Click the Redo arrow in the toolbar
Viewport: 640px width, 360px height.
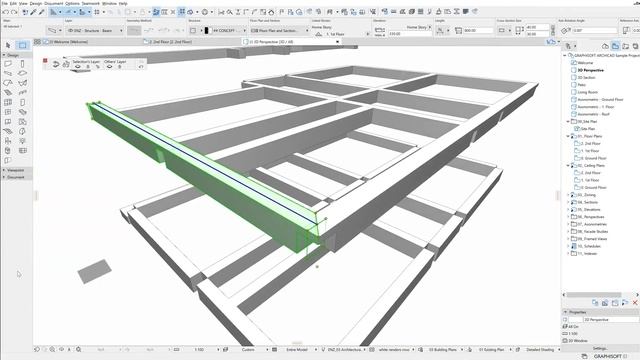pos(14,12)
